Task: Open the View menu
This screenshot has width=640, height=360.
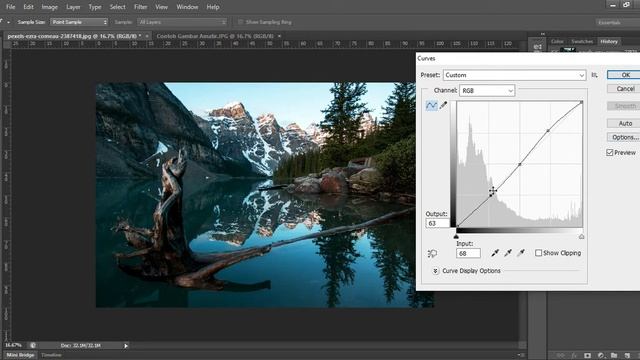Action: click(x=161, y=7)
